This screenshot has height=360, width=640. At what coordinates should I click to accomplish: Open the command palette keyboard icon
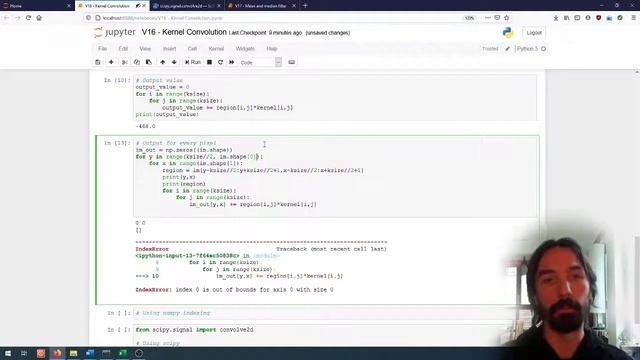(x=291, y=62)
